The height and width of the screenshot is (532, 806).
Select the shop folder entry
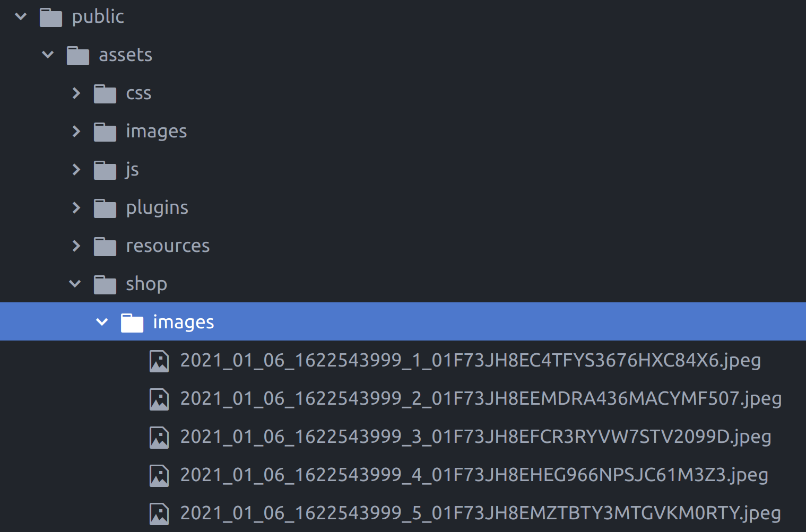pos(146,284)
